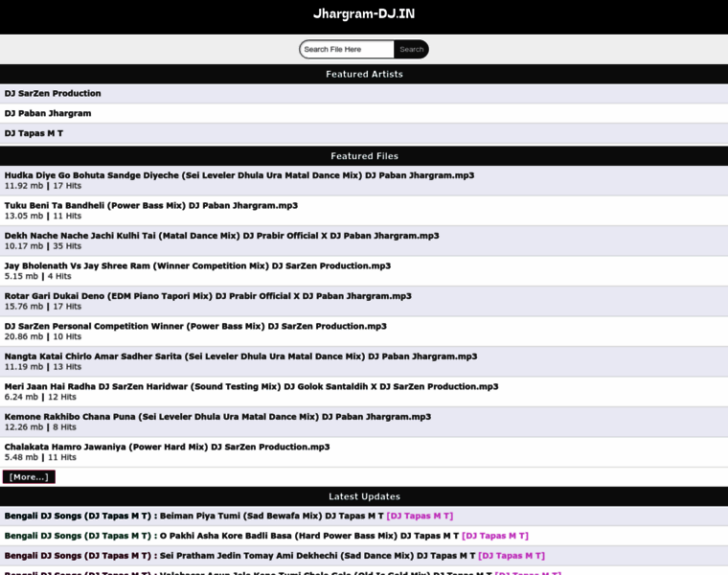Click the [More...] button under Featured Files
The image size is (728, 575).
pyautogui.click(x=29, y=477)
